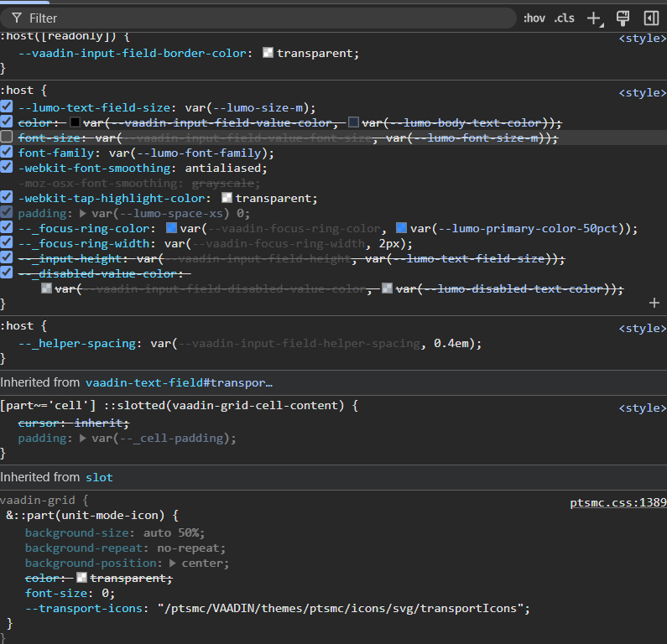Expand the padding var(--lumo-space-xs) shorthand
This screenshot has width=667, height=644.
[82, 214]
